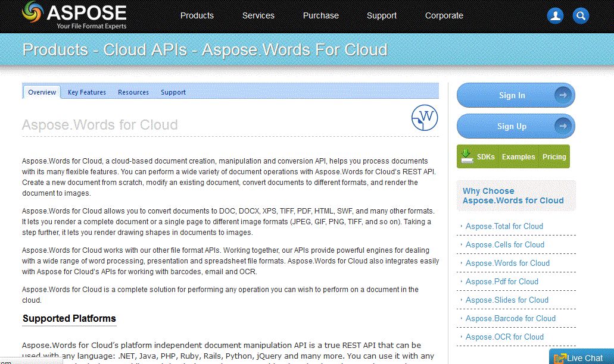This screenshot has width=614, height=364.
Task: Open search using the magnifier icon
Action: 580,15
